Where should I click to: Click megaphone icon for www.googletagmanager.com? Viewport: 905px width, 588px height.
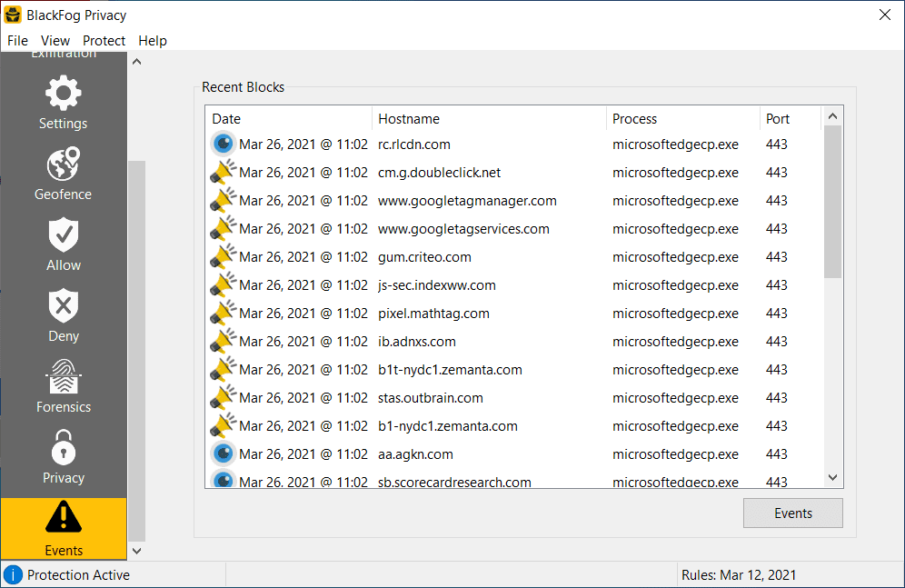(x=224, y=200)
